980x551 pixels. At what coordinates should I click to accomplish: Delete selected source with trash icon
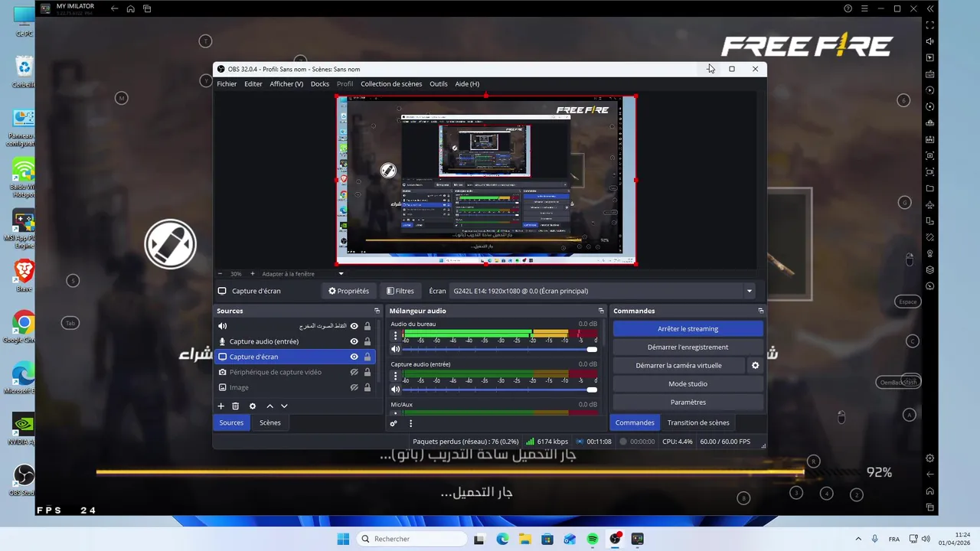tap(236, 406)
